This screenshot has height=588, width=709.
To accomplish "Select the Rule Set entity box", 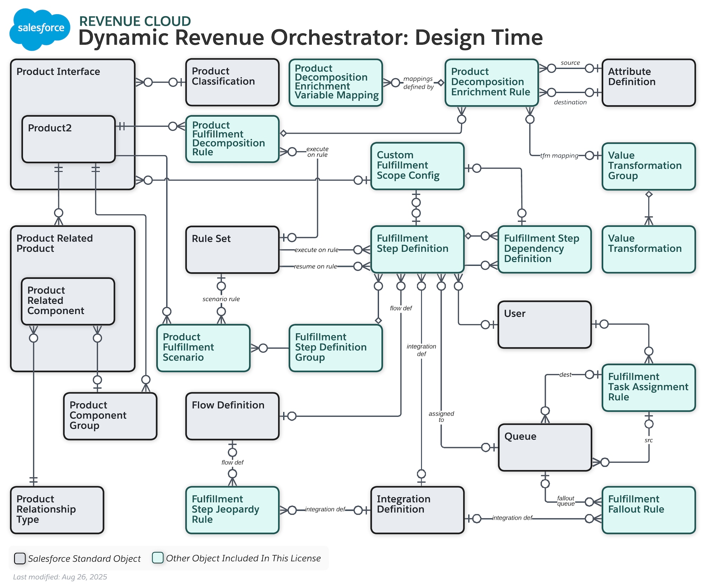I will click(x=233, y=250).
